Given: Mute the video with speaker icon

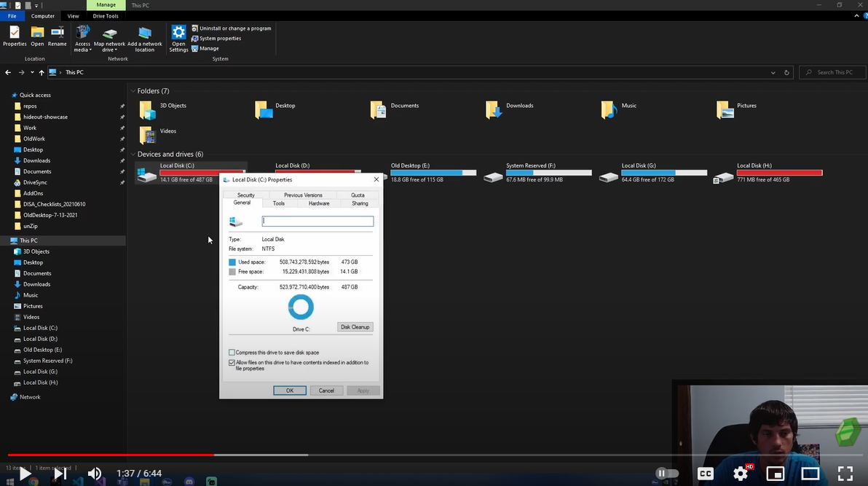Looking at the screenshot, I should click(x=95, y=474).
